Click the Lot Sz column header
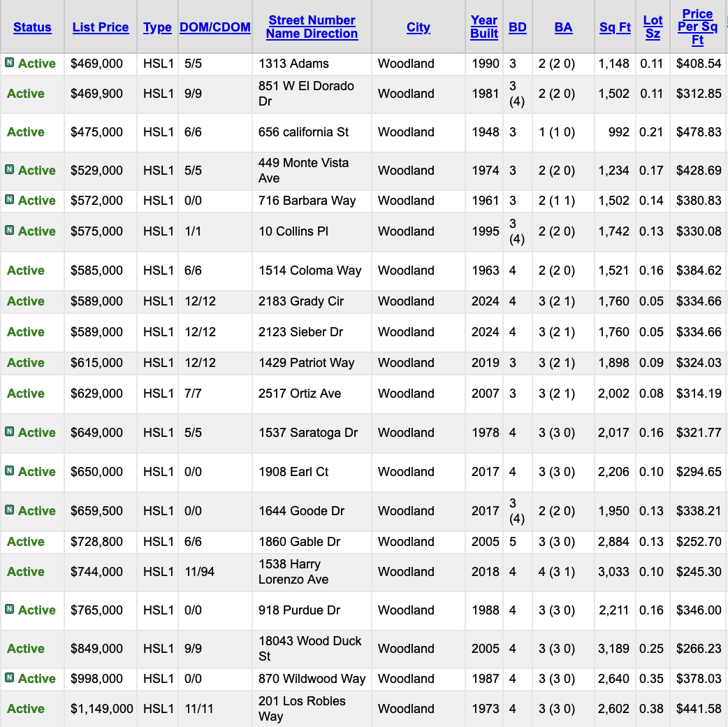Image resolution: width=728 pixels, height=727 pixels. 653,27
